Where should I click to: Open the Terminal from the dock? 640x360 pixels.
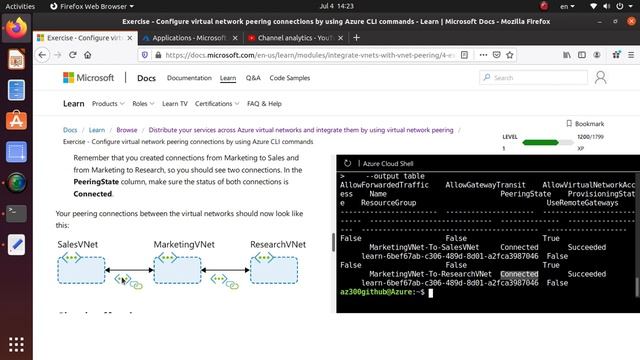click(16, 213)
